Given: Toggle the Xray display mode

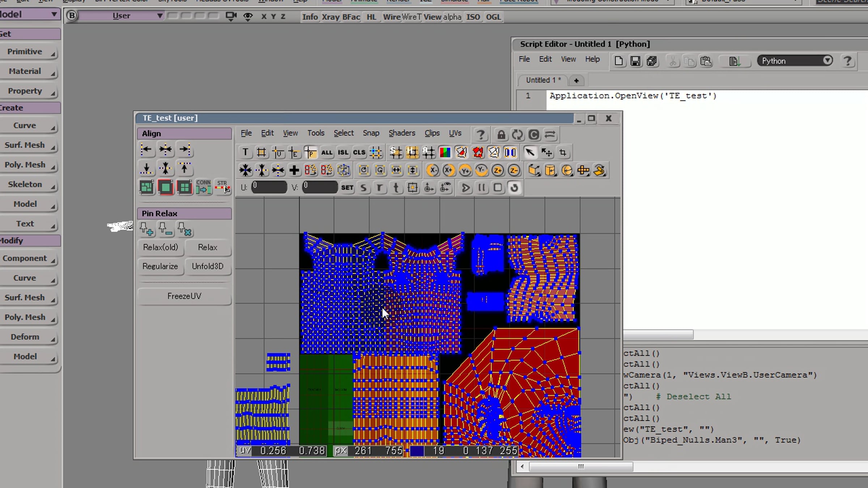Looking at the screenshot, I should pyautogui.click(x=330, y=17).
